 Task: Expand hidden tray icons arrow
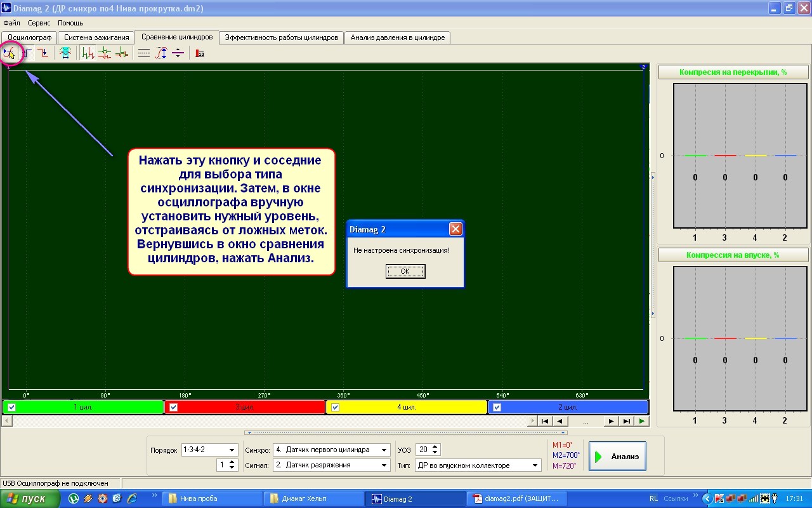point(707,499)
